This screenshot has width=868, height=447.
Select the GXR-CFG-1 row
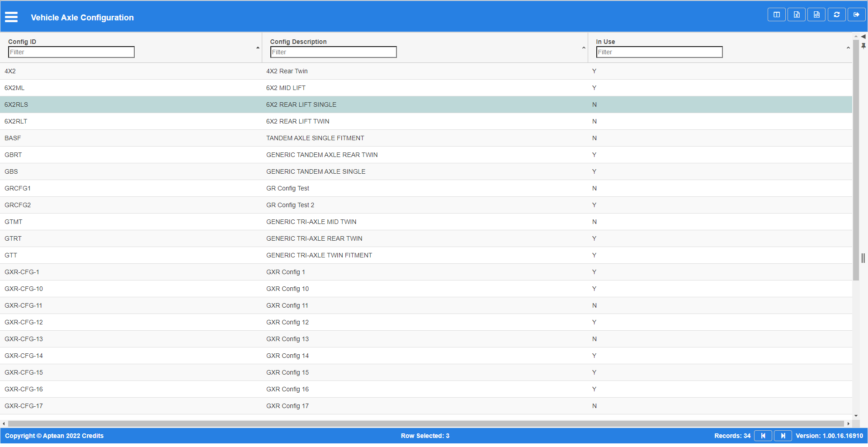click(426, 272)
